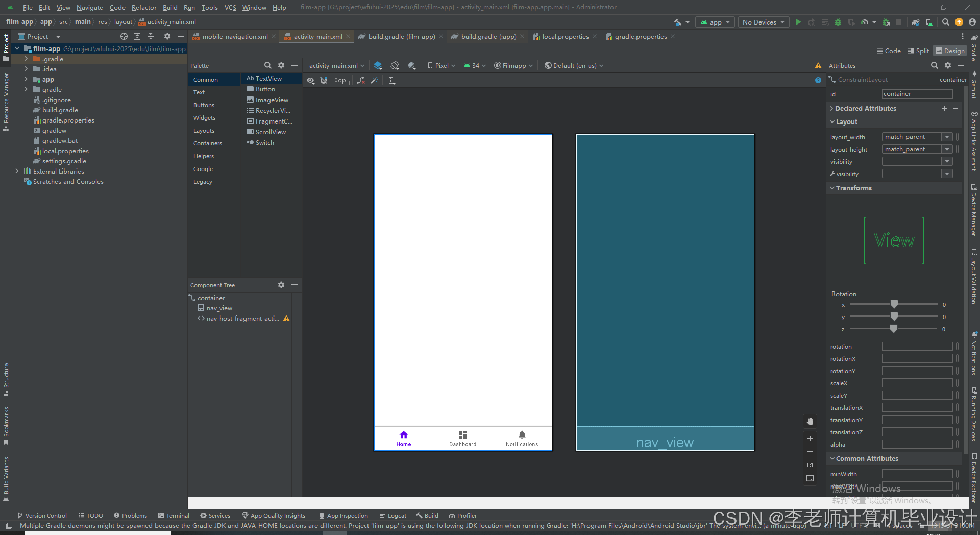
Task: Click the Infer Constraints magic wand icon
Action: [x=375, y=80]
